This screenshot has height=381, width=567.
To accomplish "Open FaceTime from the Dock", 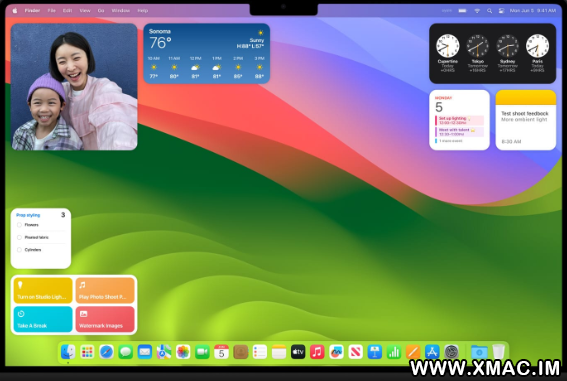I will pos(202,352).
